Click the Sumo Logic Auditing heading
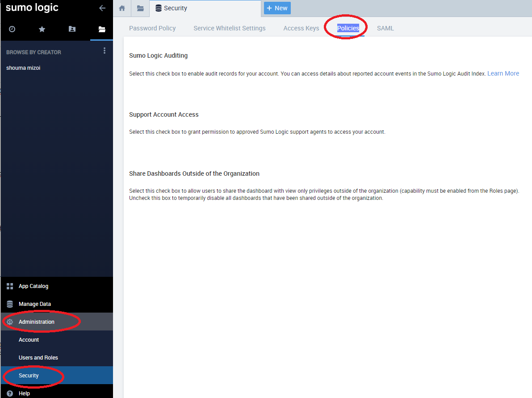 158,55
